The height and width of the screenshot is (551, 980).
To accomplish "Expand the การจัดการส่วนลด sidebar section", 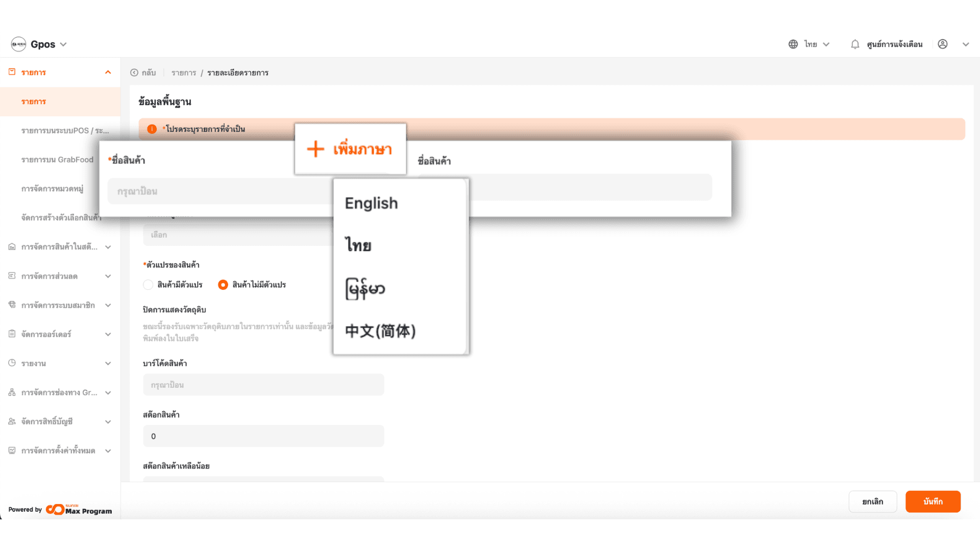I will pos(108,276).
